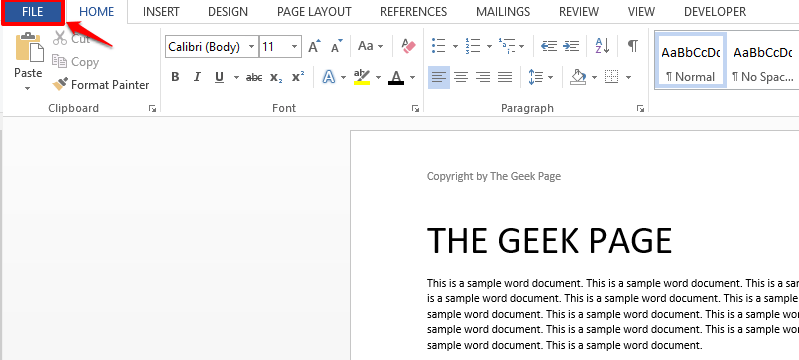Open the Line Spacing dropdown arrow
The image size is (799, 360).
(550, 78)
